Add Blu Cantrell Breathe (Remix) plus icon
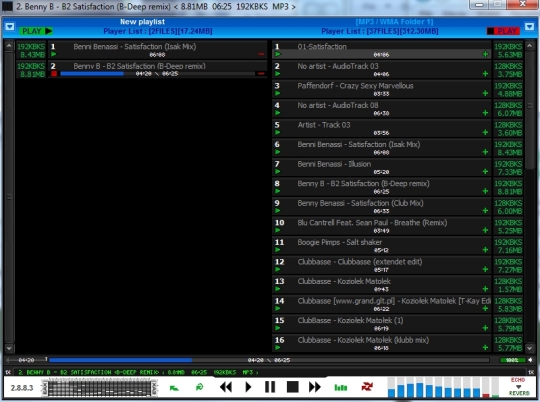Image resolution: width=540 pixels, height=402 pixels. [x=485, y=230]
